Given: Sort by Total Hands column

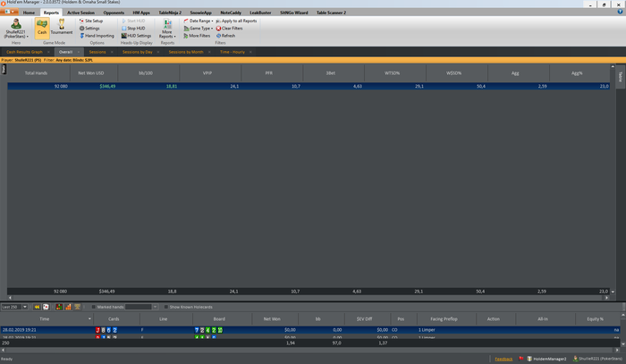Looking at the screenshot, I should (38, 73).
